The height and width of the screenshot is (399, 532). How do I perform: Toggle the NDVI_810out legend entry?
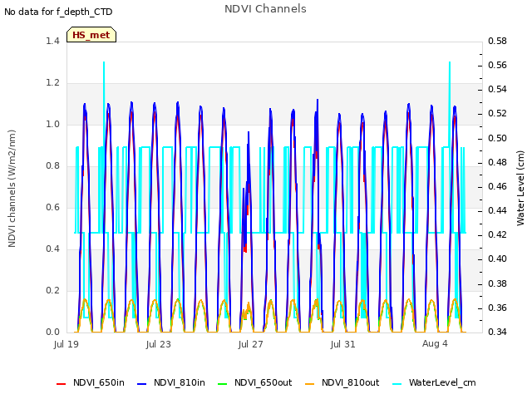[342, 382]
